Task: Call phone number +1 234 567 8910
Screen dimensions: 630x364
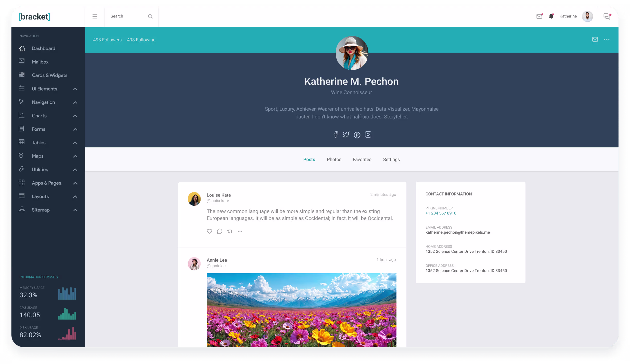Action: [x=441, y=213]
